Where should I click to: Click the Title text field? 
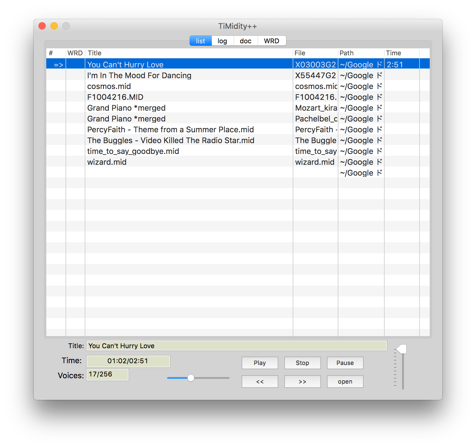(236, 346)
